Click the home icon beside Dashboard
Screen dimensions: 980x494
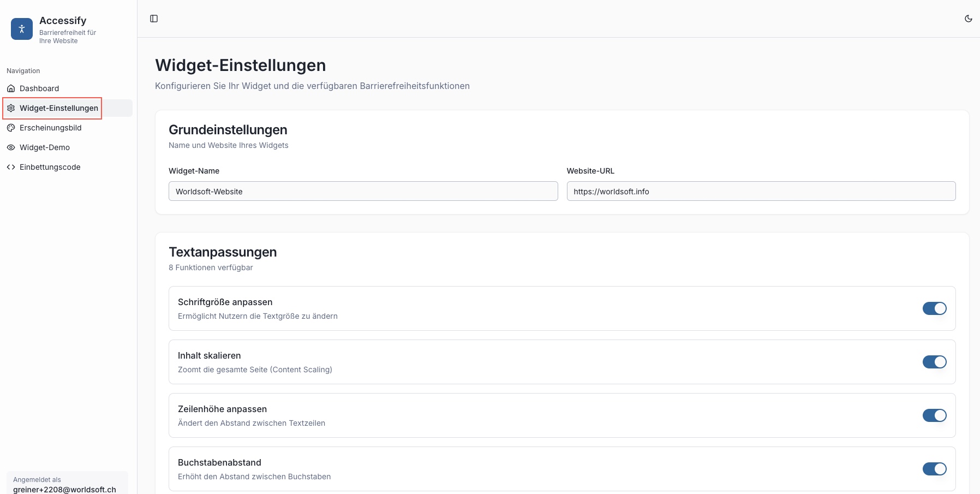[x=11, y=88]
